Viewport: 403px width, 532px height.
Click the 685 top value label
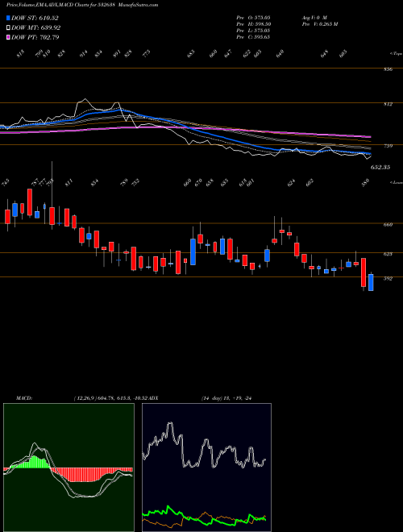tap(191, 54)
